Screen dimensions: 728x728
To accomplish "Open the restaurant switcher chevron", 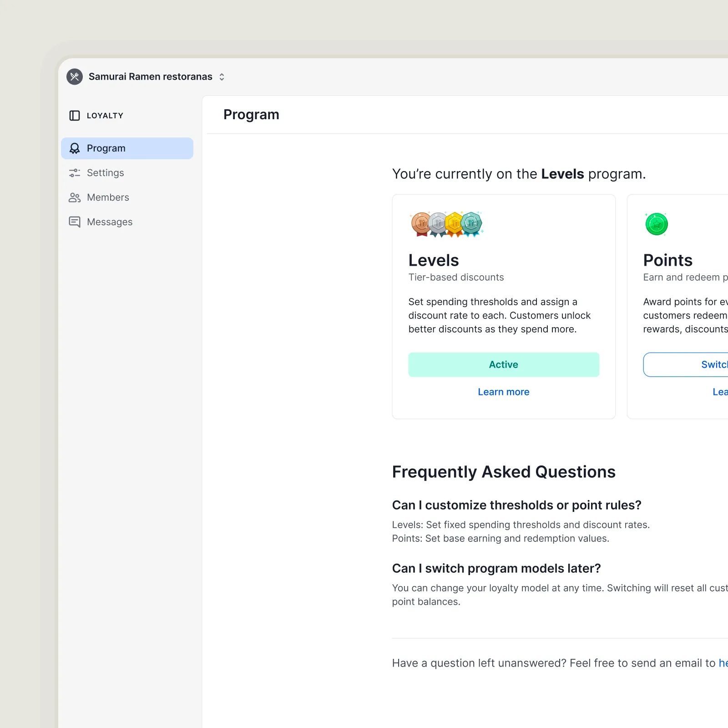I will click(222, 77).
